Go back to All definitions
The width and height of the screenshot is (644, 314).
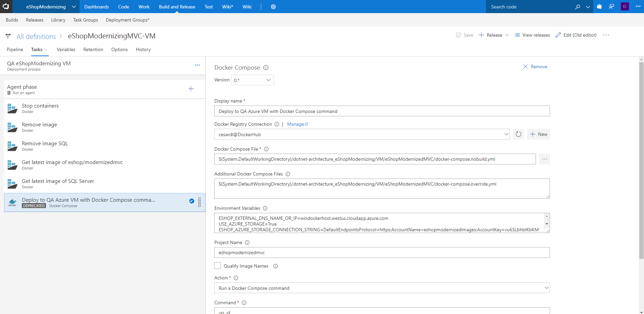pyautogui.click(x=36, y=36)
